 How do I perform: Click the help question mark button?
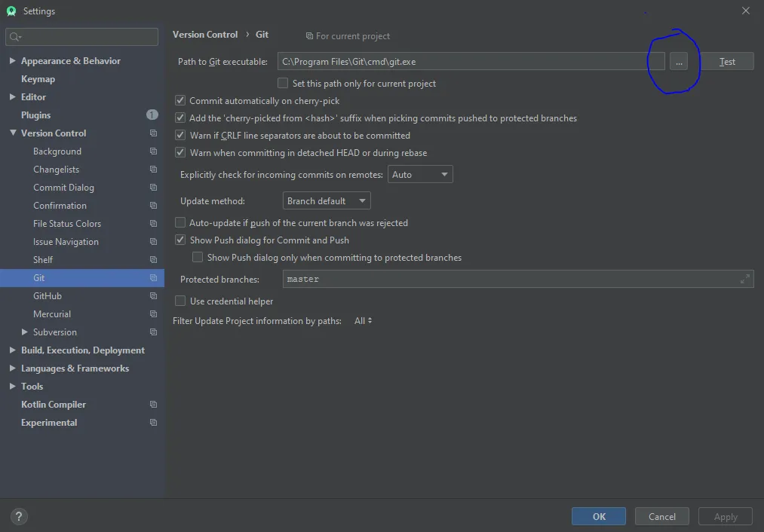[x=19, y=516]
